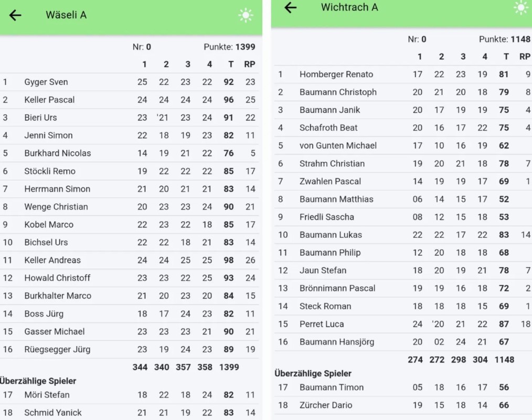Tap the Wäseli A title
The width and height of the screenshot is (532, 420).
[x=66, y=15]
